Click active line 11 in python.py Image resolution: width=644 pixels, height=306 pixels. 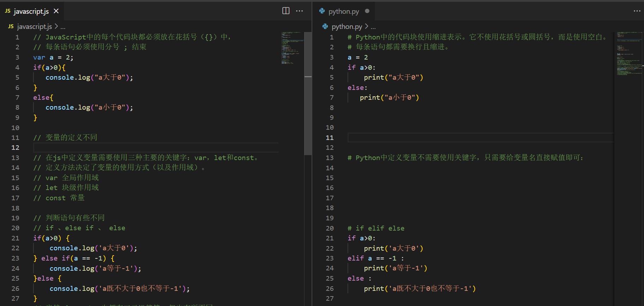click(481, 137)
